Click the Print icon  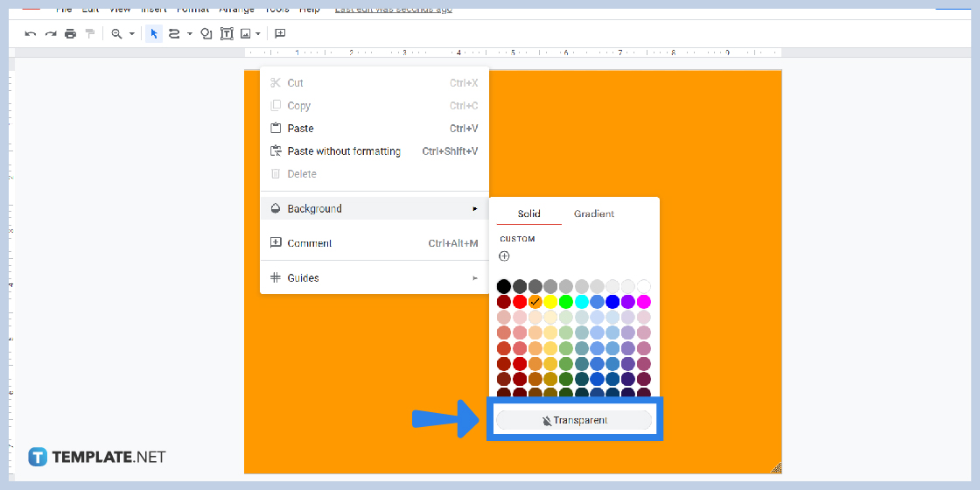point(70,34)
